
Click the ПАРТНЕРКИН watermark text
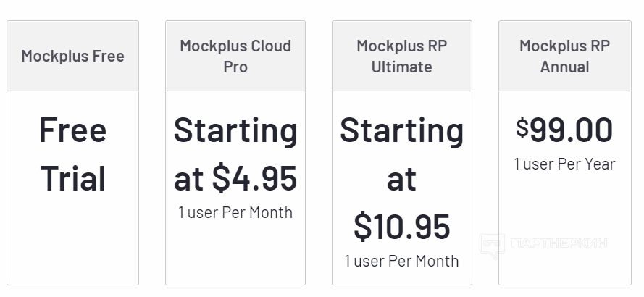coord(558,243)
